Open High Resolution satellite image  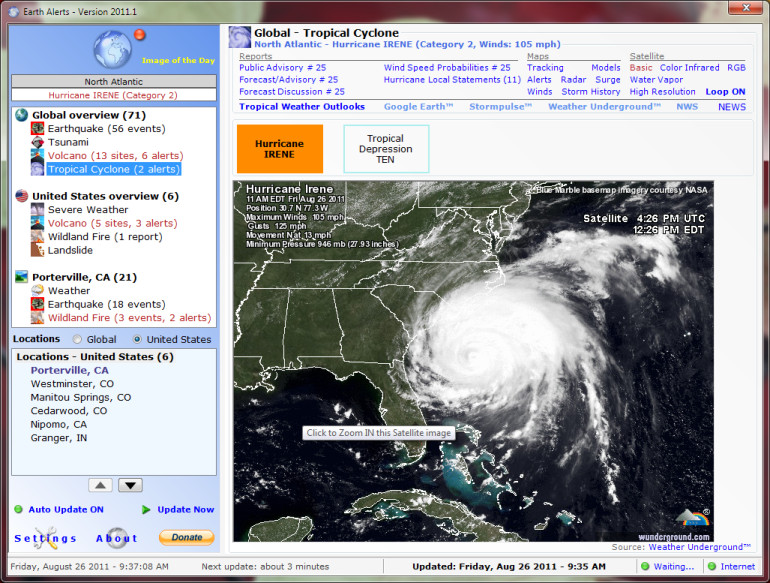click(x=662, y=92)
